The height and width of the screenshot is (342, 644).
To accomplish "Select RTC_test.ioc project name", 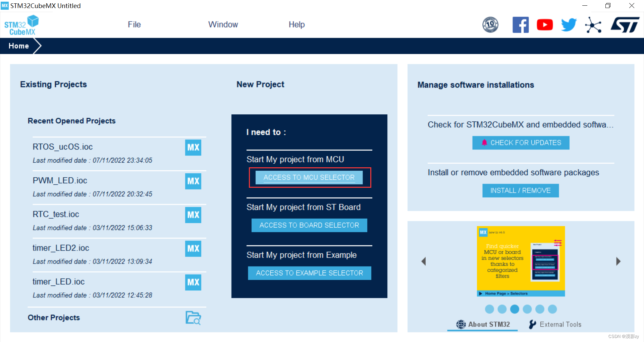I will click(x=56, y=214).
